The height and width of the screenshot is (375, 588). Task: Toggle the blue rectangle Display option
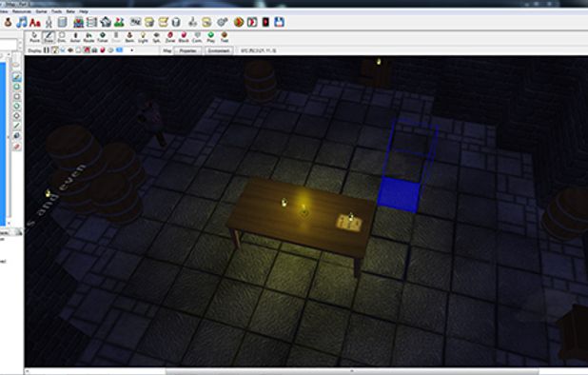[120, 50]
